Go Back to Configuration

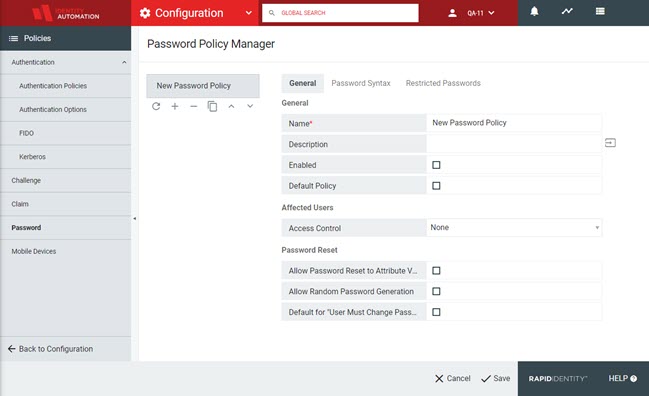(x=50, y=349)
